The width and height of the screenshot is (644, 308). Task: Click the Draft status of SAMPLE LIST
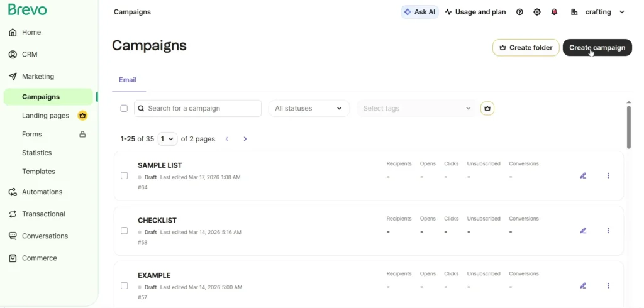point(151,177)
